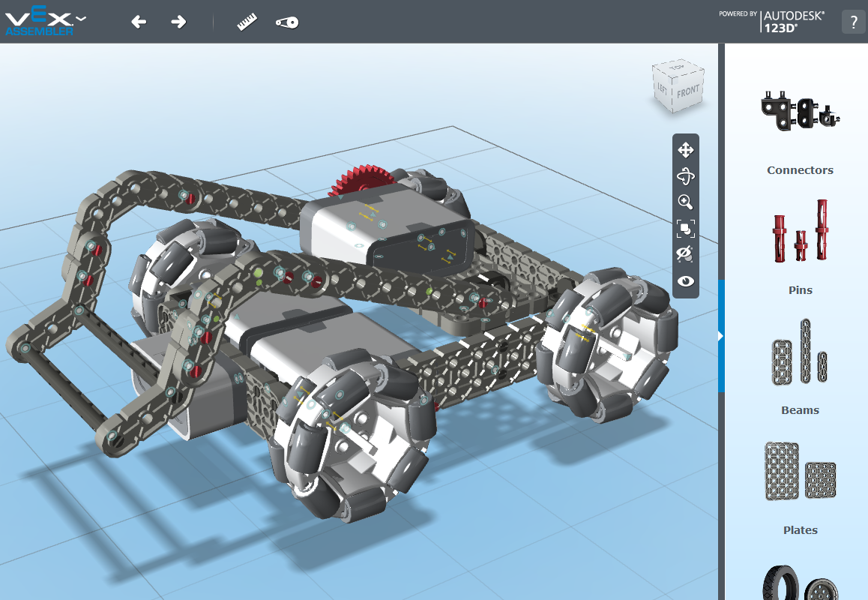The image size is (868, 600).
Task: Click the Redo arrow
Action: pos(178,22)
